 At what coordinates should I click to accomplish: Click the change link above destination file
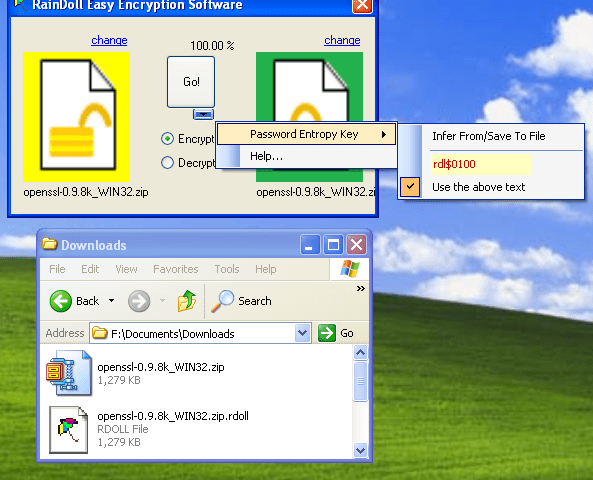pos(342,40)
